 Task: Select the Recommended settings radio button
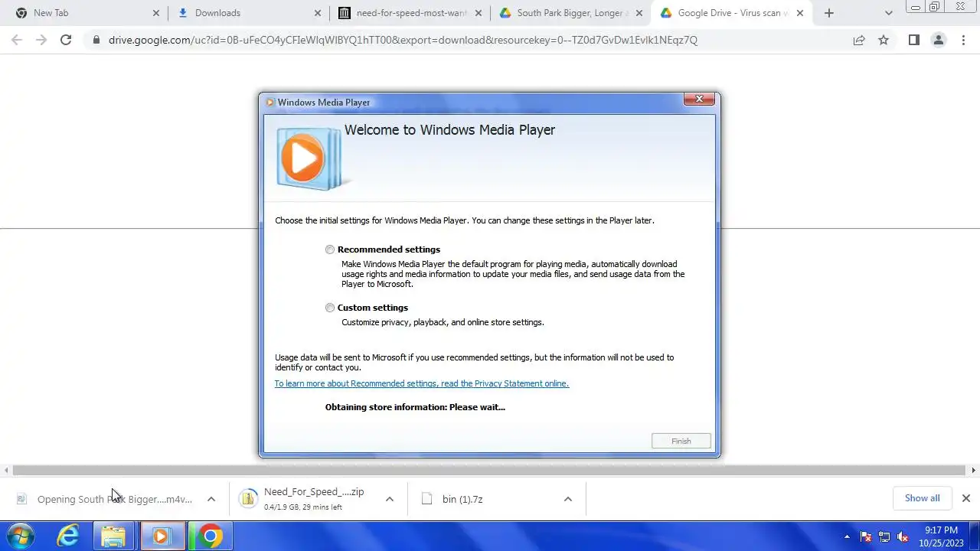(x=330, y=249)
